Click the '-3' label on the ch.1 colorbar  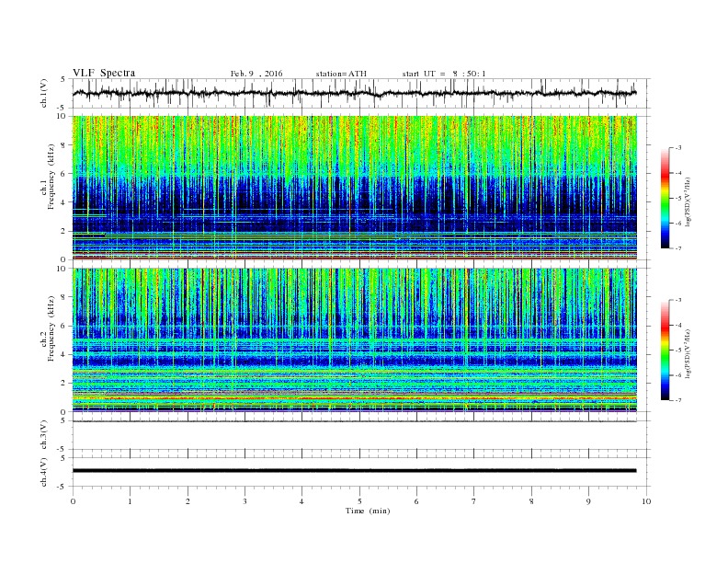678,148
